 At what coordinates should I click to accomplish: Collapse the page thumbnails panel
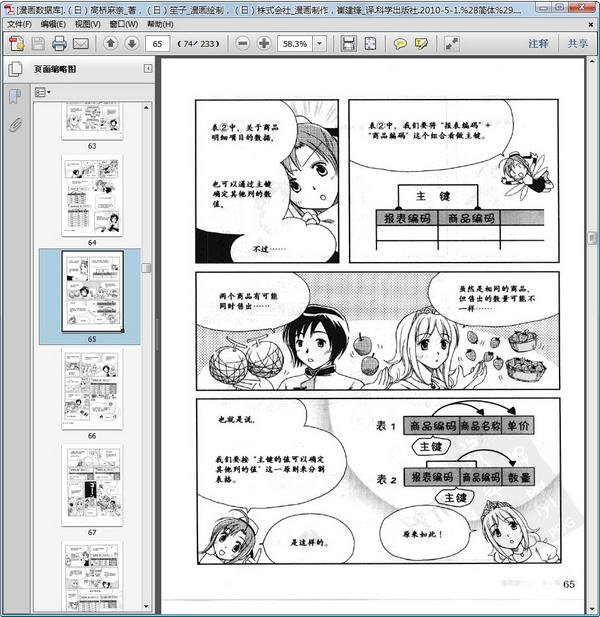tap(148, 69)
